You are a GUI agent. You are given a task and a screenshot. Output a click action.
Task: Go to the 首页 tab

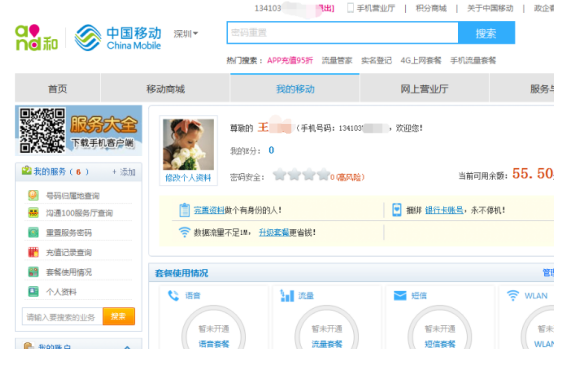57,89
